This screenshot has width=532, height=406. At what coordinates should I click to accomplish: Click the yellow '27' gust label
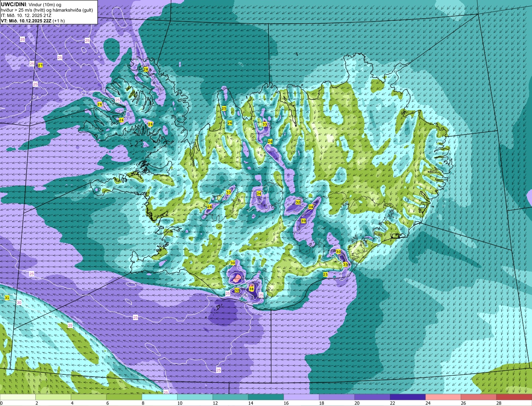point(40,65)
